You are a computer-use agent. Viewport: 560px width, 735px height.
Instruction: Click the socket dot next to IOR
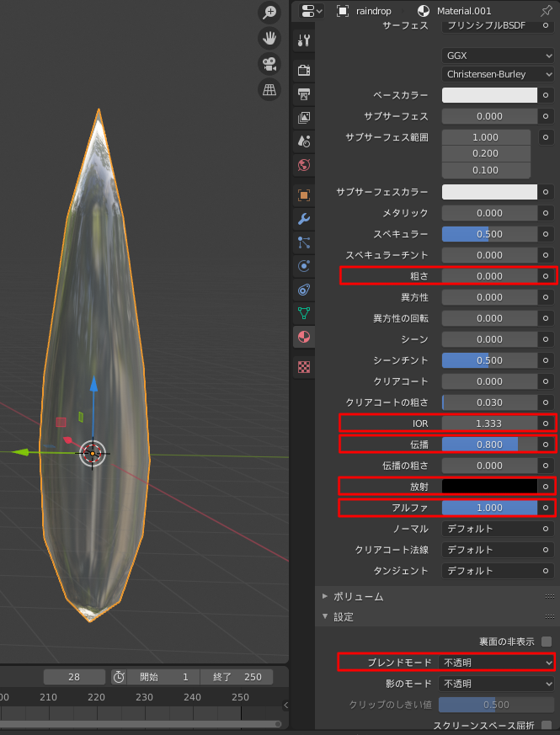pyautogui.click(x=546, y=423)
